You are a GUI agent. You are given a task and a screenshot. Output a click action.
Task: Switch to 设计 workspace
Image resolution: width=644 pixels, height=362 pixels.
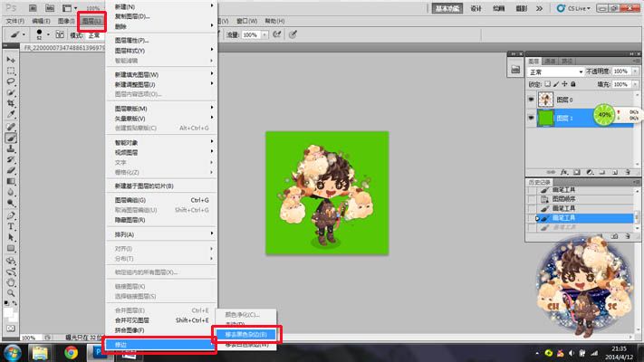[x=476, y=8]
